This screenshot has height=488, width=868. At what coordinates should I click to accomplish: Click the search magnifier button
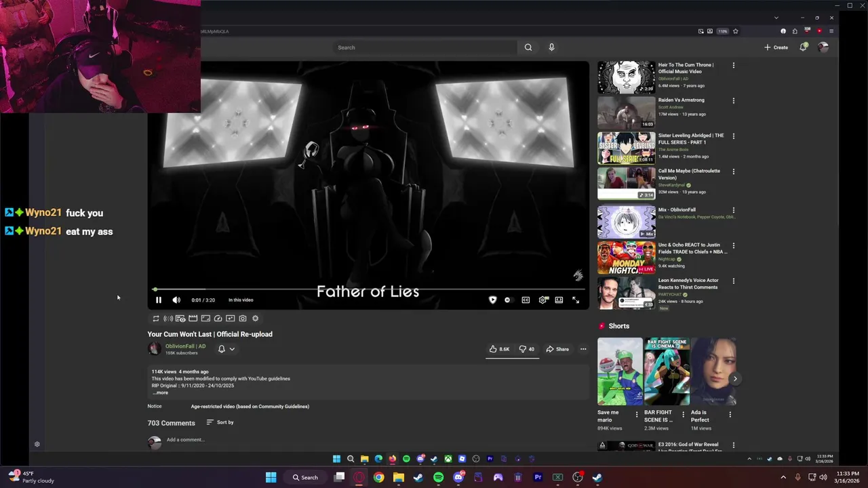[528, 47]
